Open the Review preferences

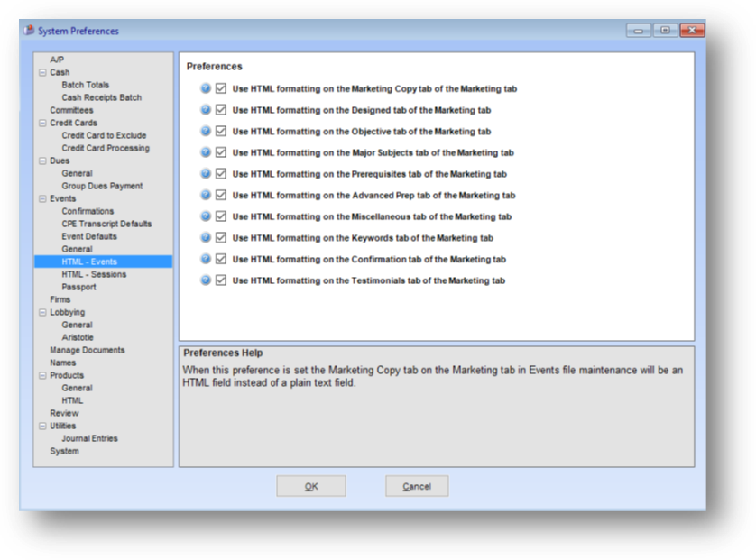[x=64, y=414]
